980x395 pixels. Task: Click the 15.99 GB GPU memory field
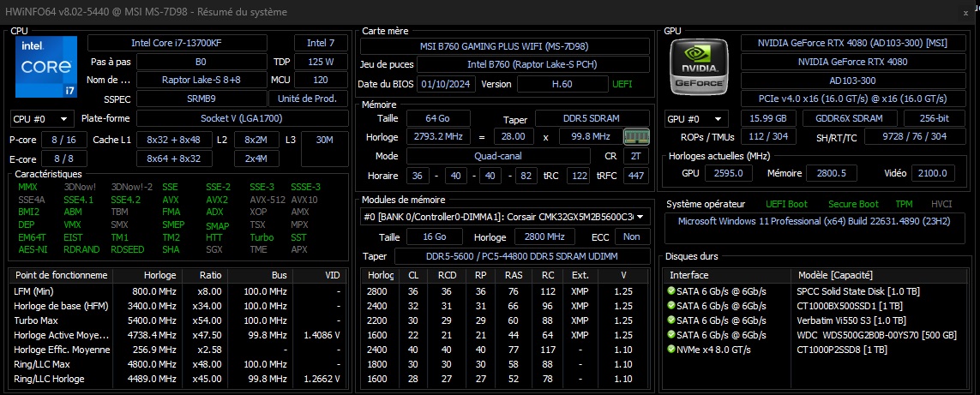(x=768, y=119)
